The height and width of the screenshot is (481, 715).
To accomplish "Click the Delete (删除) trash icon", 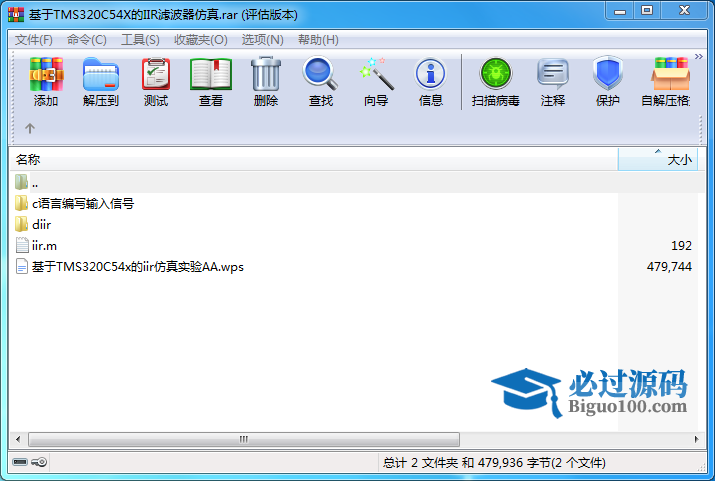I will tap(266, 82).
